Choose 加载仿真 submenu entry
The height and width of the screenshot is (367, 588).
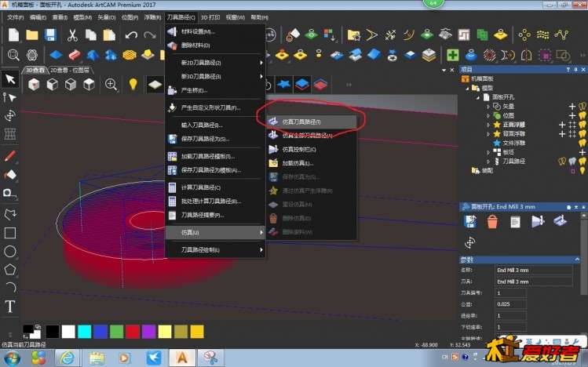tap(311, 163)
